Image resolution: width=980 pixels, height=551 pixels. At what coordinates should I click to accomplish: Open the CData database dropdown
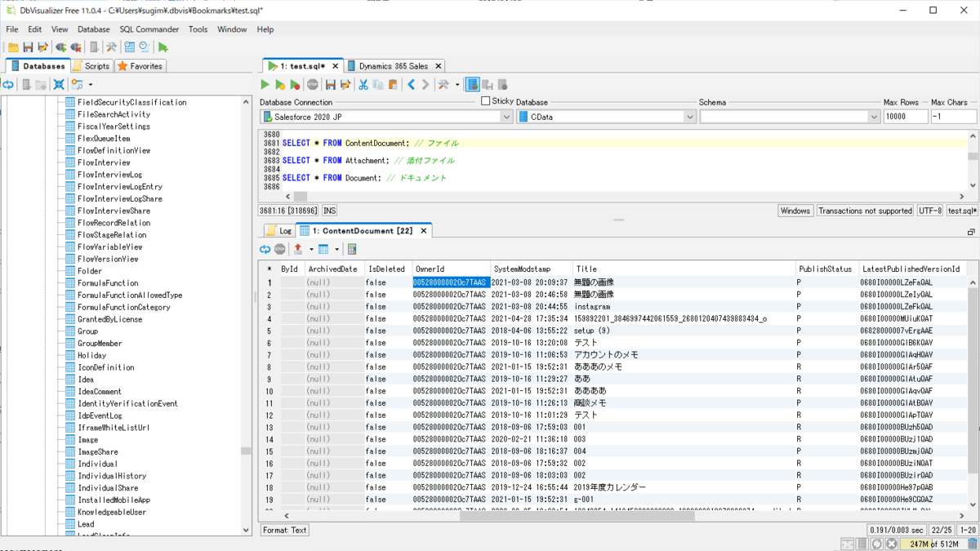click(x=689, y=117)
